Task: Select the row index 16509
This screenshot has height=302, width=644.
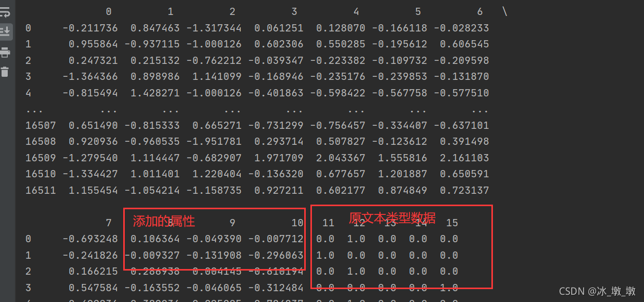Action: pyautogui.click(x=41, y=158)
